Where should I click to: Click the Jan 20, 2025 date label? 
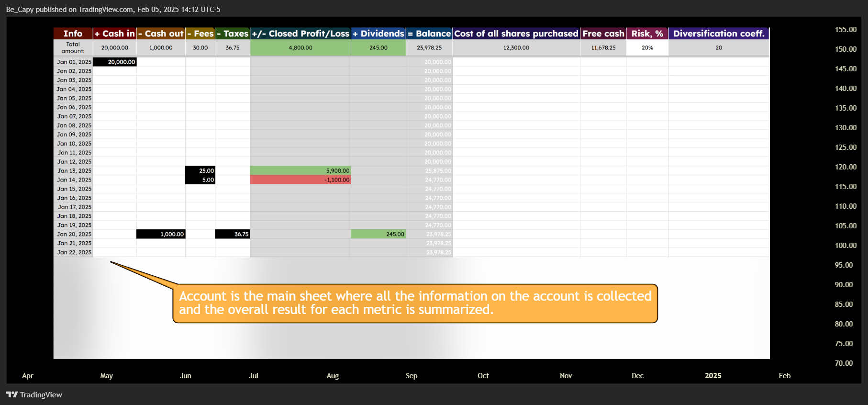[x=74, y=234]
